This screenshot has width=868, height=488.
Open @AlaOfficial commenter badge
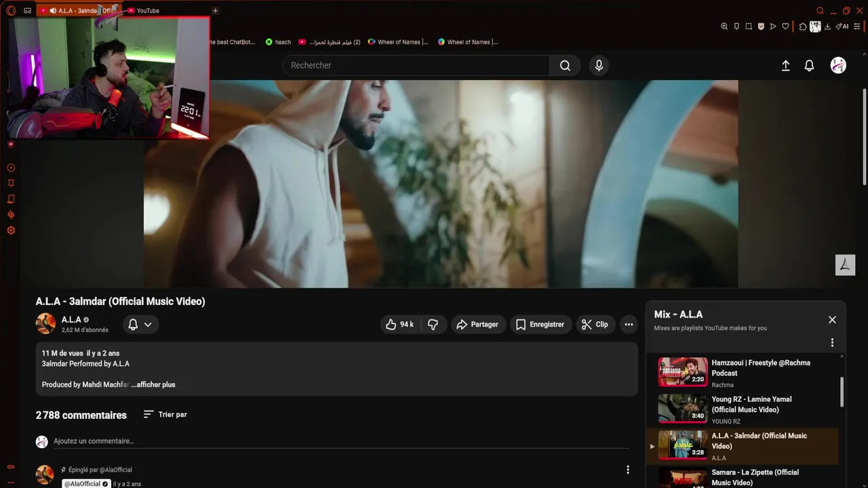[87, 484]
